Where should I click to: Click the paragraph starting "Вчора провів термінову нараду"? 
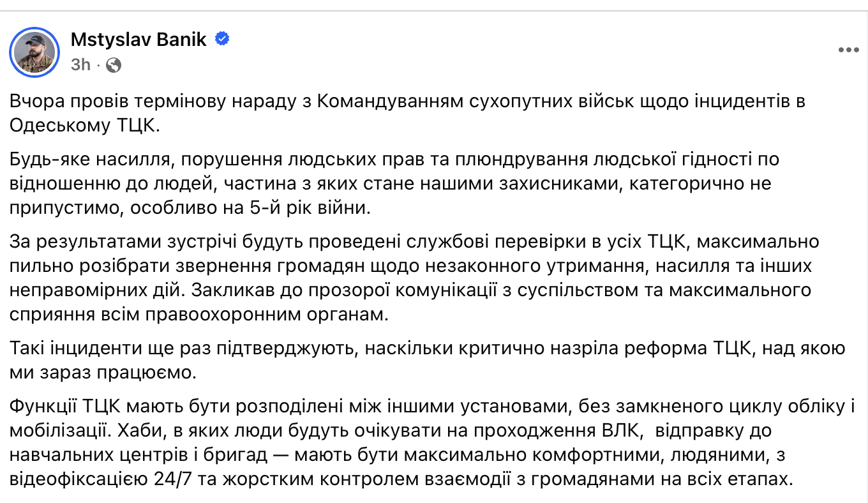407,112
